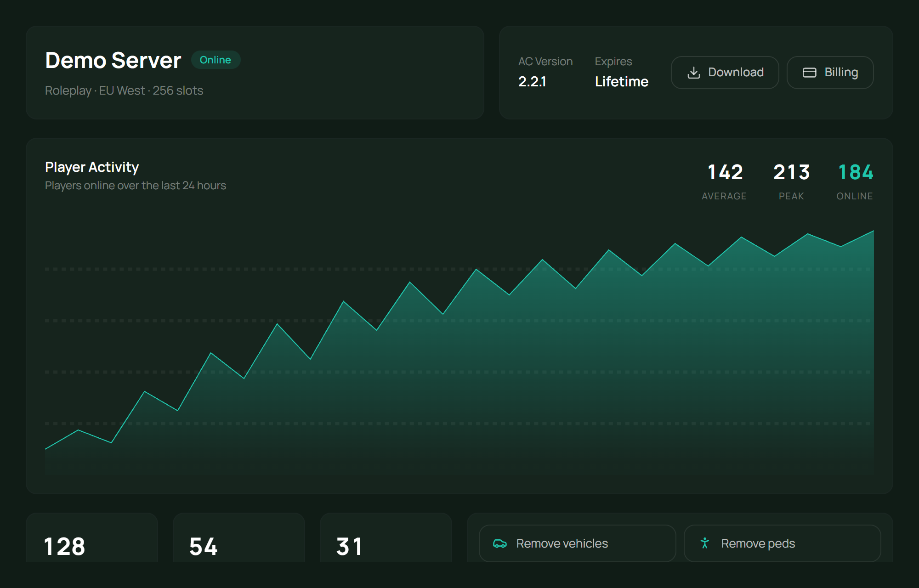This screenshot has width=919, height=588.
Task: Click the Players online over the last 24 hours subtitle
Action: pyautogui.click(x=136, y=186)
